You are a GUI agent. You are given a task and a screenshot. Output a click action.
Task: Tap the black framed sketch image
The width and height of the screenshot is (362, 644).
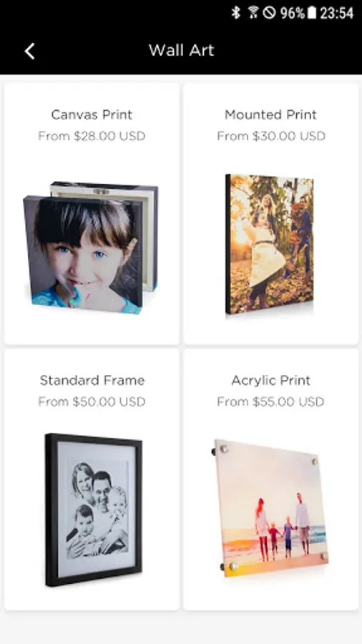tap(94, 509)
